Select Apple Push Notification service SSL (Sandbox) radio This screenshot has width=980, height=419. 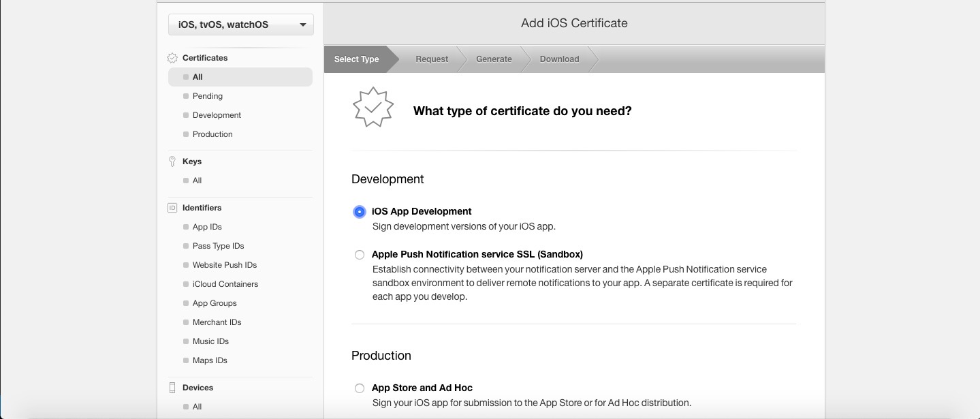click(360, 255)
